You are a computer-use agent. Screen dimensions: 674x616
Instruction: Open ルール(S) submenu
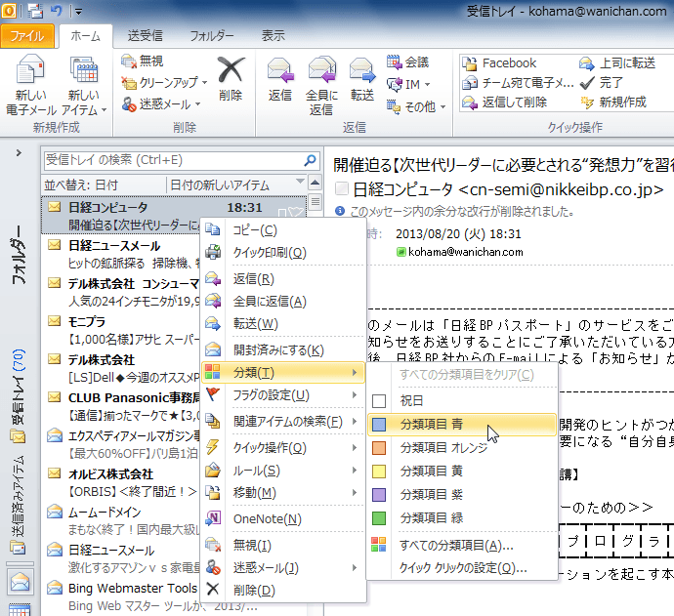pos(283,471)
